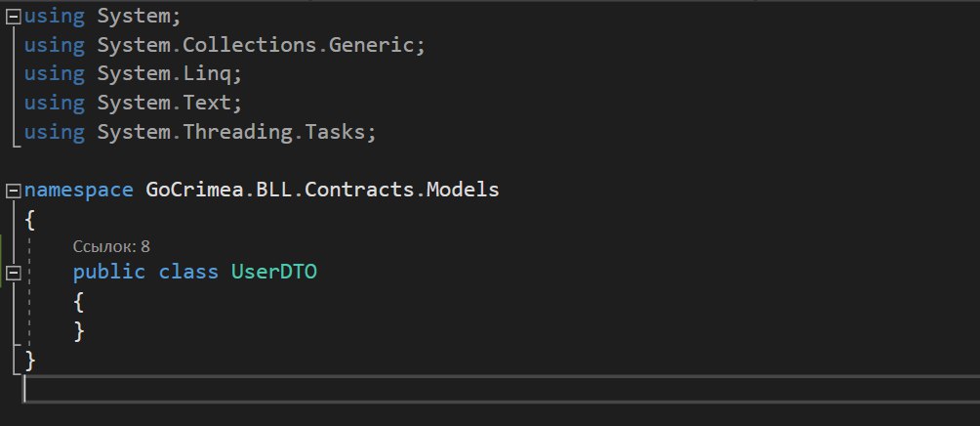The width and height of the screenshot is (980, 426).
Task: Click the closing brace of UserDTO class
Action: (x=79, y=331)
